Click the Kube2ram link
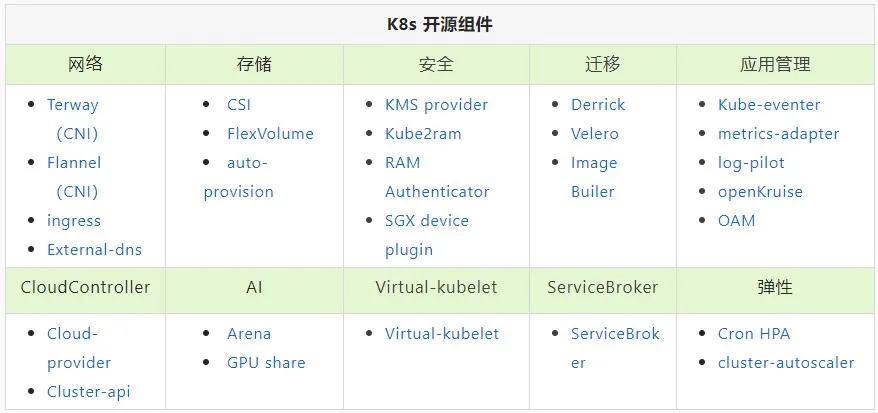This screenshot has width=878, height=413. [x=423, y=134]
